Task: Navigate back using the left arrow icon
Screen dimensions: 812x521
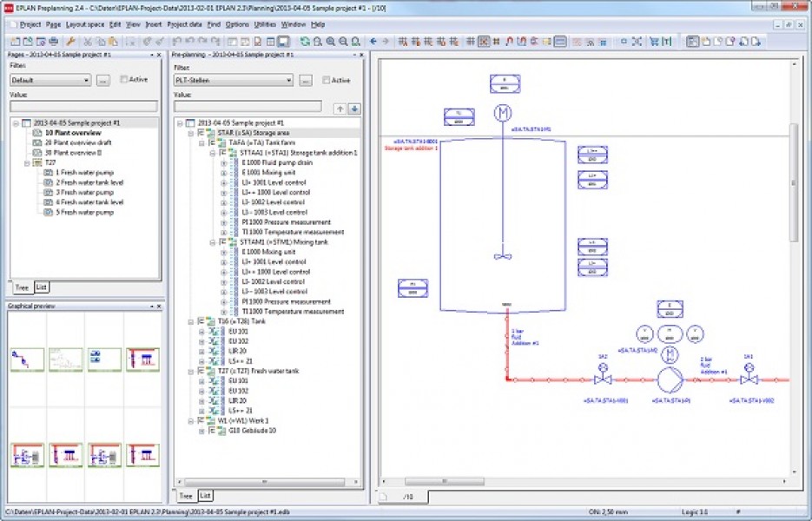Action: coord(373,41)
